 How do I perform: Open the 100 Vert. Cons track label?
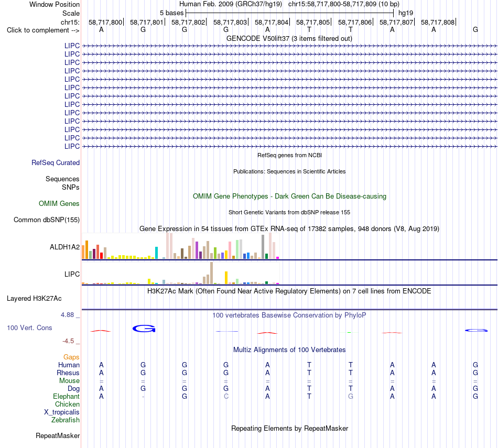29,327
